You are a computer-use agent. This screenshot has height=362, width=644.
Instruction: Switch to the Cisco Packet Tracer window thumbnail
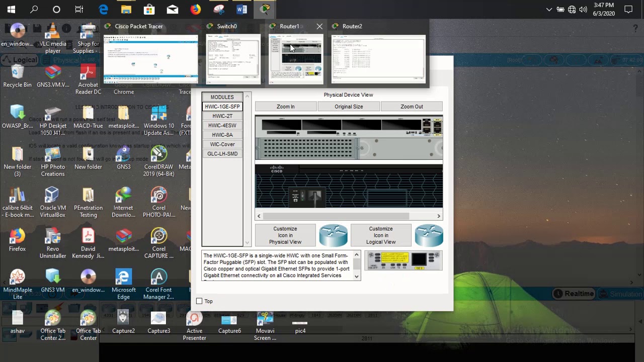point(150,59)
